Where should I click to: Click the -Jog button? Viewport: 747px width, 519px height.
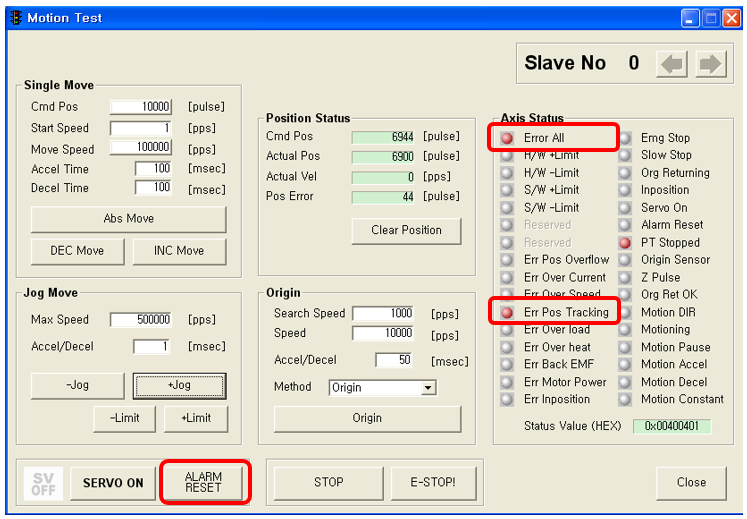pos(78,386)
